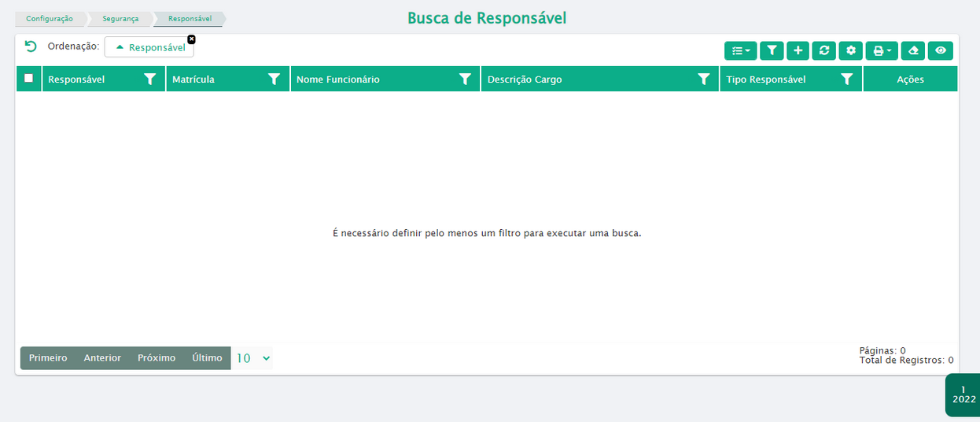Go to the Último page

207,357
